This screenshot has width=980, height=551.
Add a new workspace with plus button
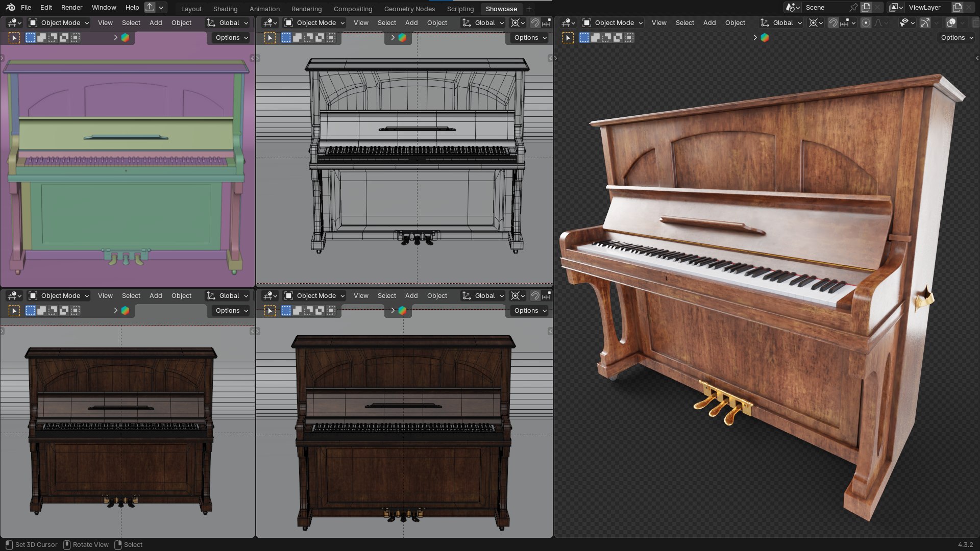(x=529, y=9)
